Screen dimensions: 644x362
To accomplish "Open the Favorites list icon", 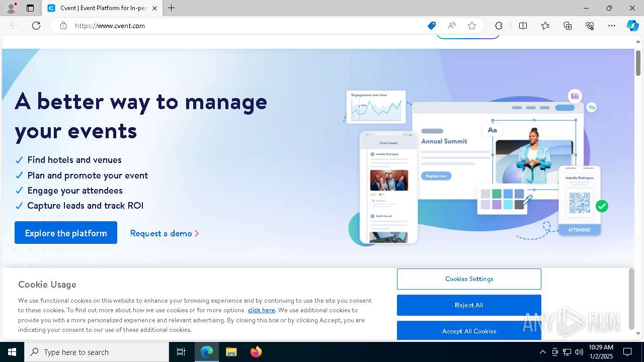I will [545, 26].
